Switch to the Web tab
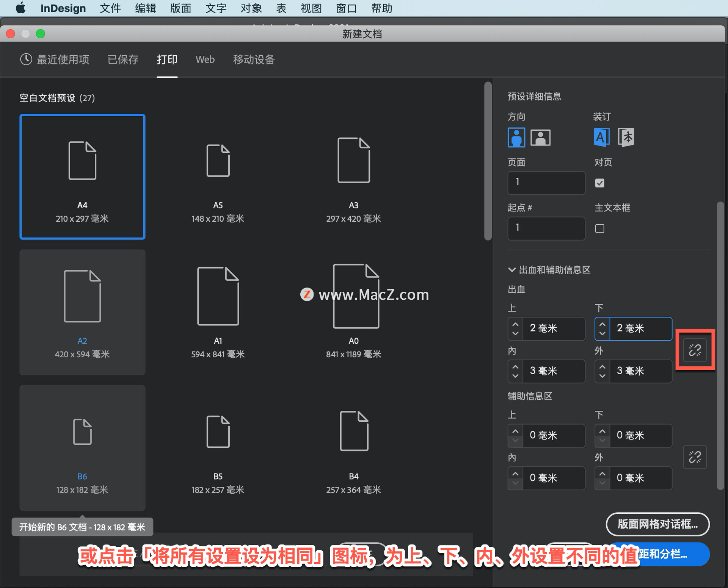 click(205, 59)
